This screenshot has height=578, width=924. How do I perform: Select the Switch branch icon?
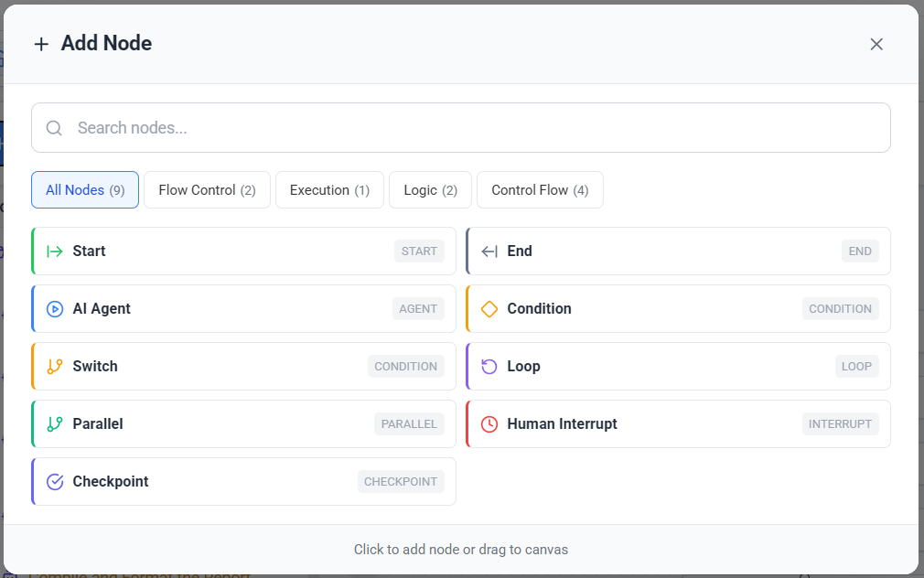(55, 366)
